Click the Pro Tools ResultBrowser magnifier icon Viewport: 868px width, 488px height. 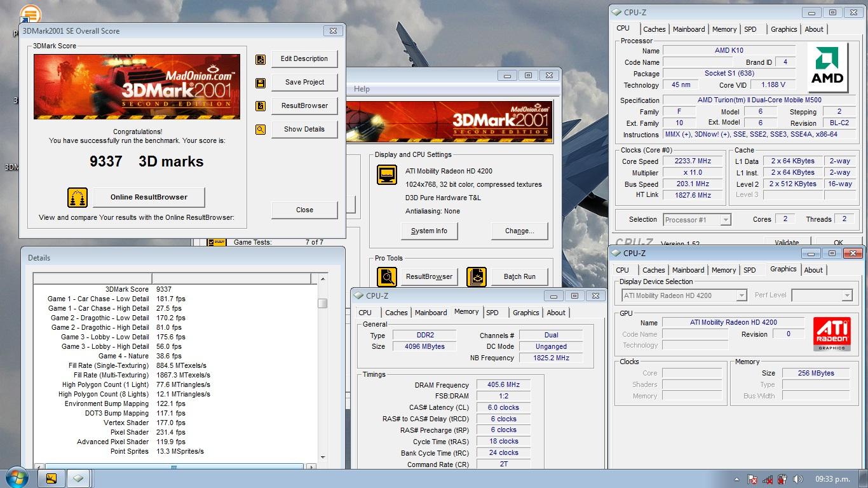[387, 277]
